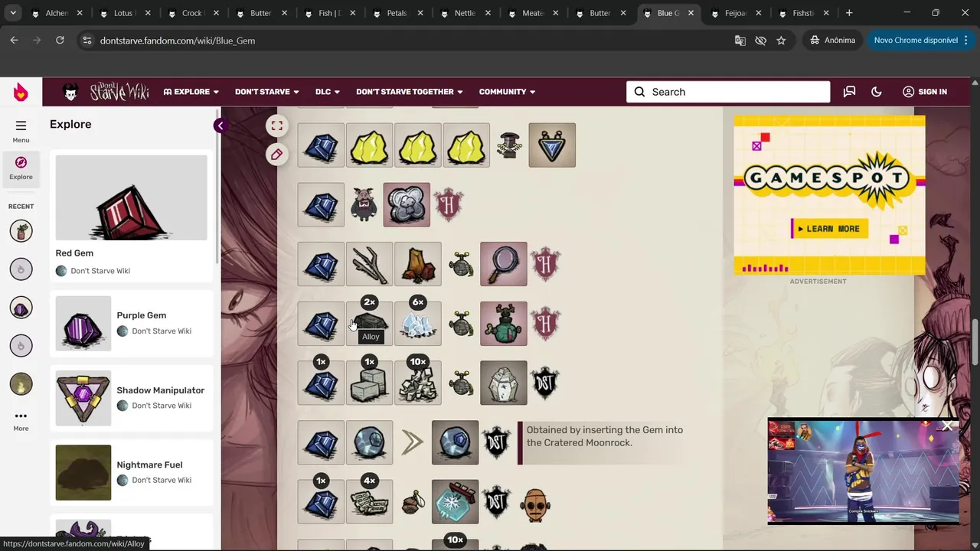
Task: Click the 4x Papyrus ingredient icon
Action: click(x=370, y=502)
